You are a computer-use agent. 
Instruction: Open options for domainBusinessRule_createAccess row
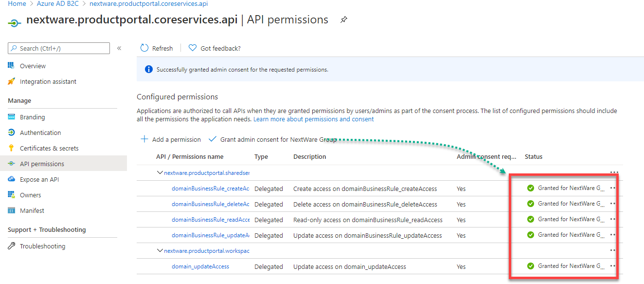click(x=613, y=188)
